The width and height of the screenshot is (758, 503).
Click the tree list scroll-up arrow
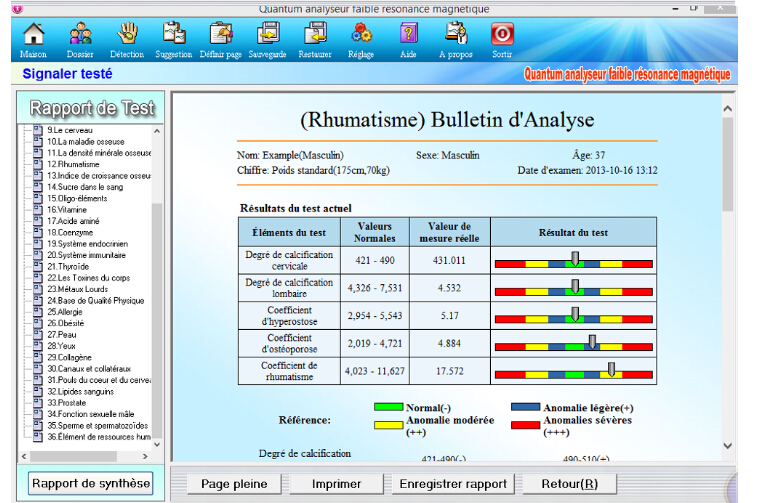[157, 131]
